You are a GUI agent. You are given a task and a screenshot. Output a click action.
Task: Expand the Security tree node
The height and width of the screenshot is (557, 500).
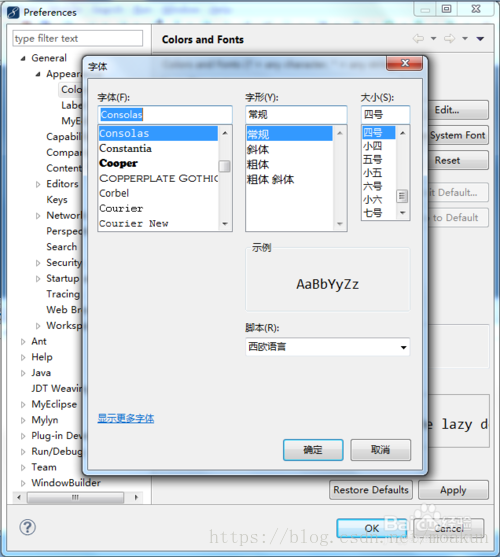pyautogui.click(x=38, y=263)
